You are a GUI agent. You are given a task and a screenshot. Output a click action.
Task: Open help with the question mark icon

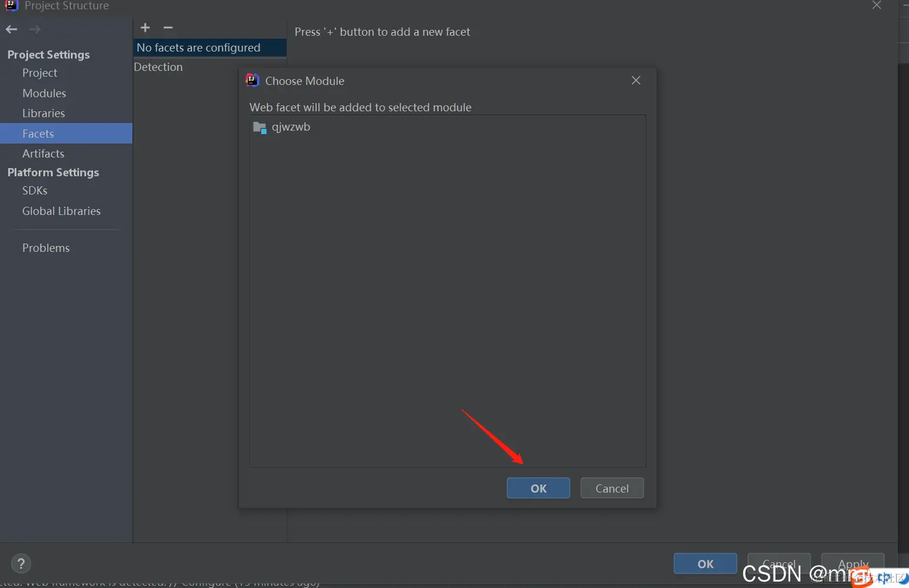coord(21,564)
